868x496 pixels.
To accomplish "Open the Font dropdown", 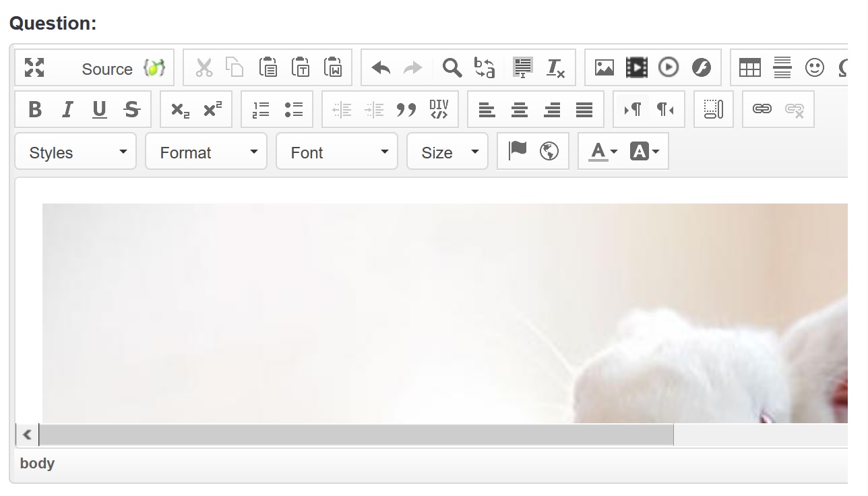I will (337, 152).
